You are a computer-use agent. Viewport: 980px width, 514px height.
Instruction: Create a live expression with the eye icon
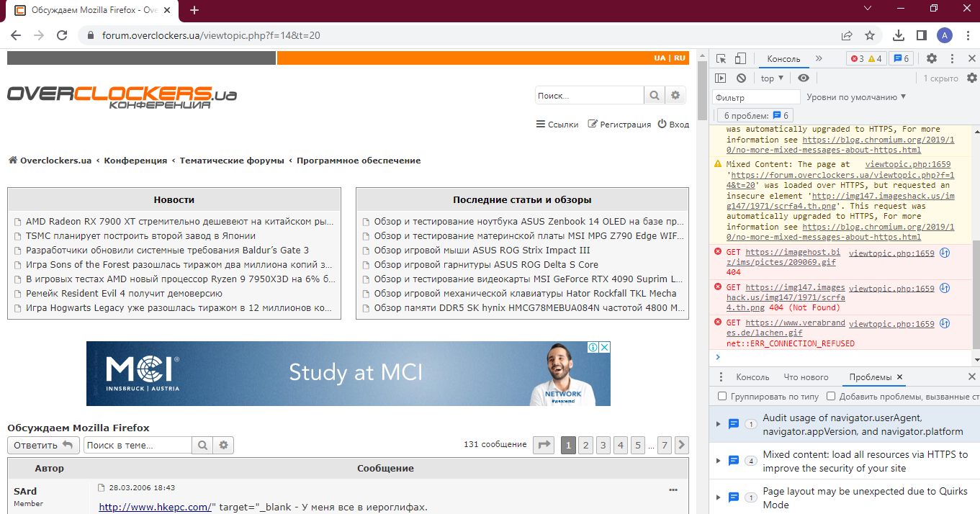804,78
